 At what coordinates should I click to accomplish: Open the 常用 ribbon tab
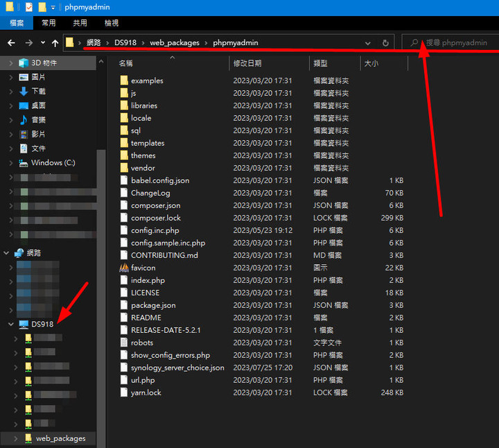[x=49, y=23]
